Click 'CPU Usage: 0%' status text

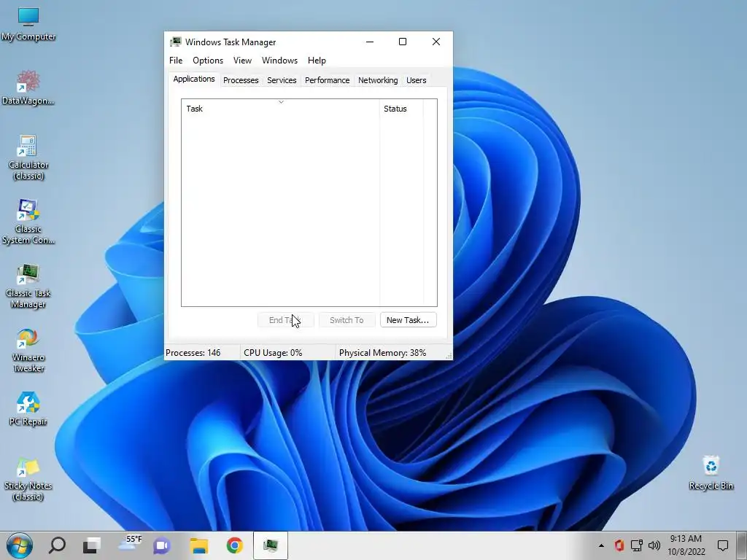[273, 353]
